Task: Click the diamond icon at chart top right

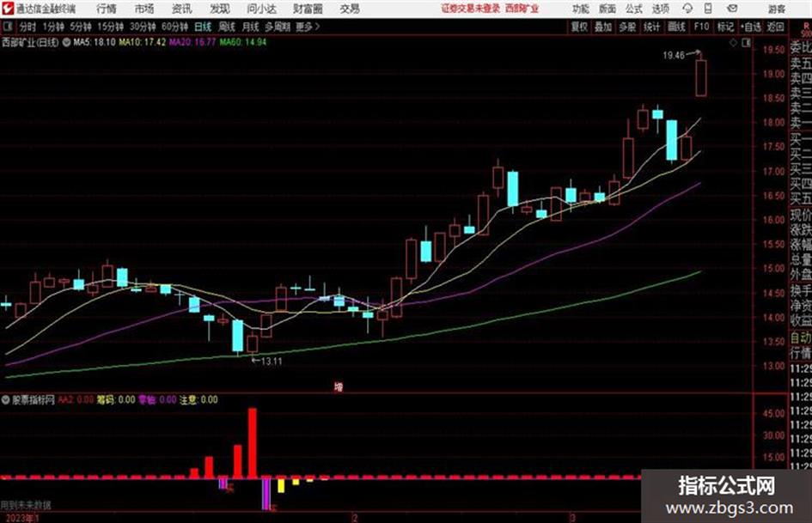Action: point(733,43)
